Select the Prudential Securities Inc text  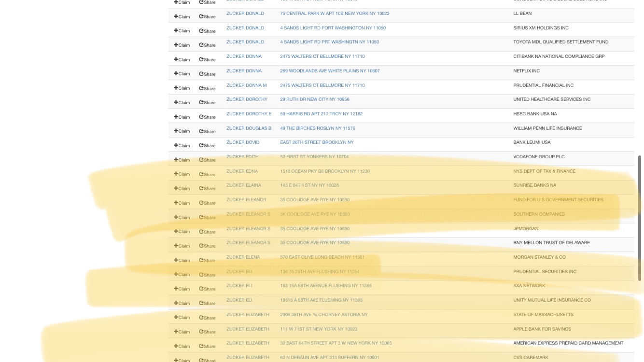tap(545, 272)
